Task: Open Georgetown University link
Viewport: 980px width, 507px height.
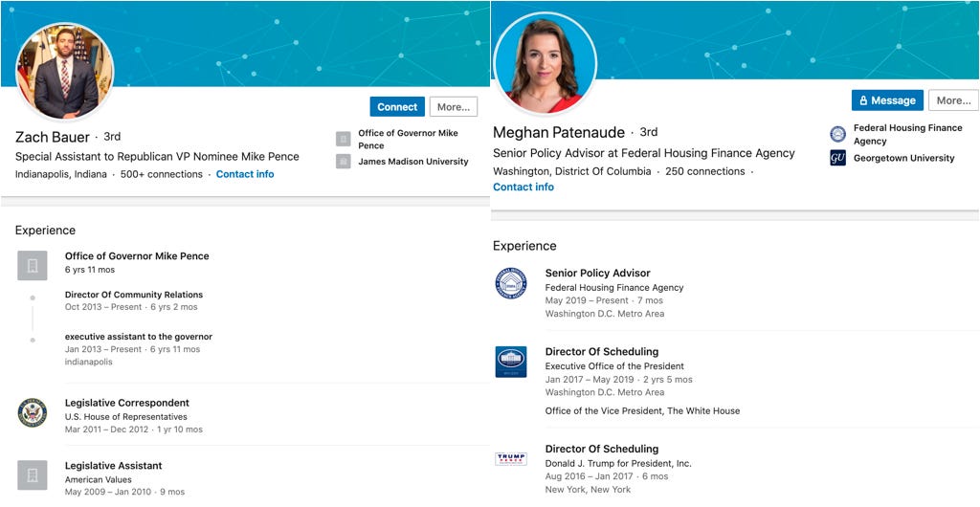Action: [x=903, y=158]
